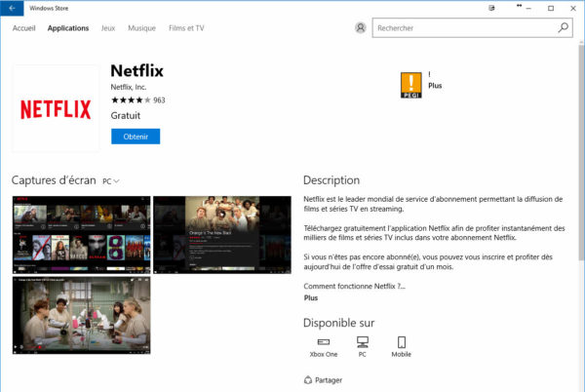This screenshot has height=392, width=585.
Task: Select the Mobile device icon
Action: [x=401, y=342]
